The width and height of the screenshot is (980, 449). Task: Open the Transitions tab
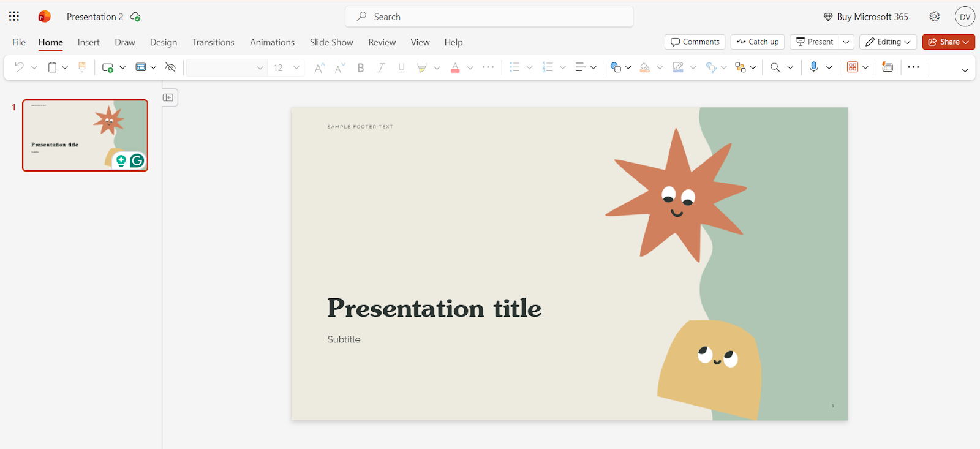coord(213,42)
